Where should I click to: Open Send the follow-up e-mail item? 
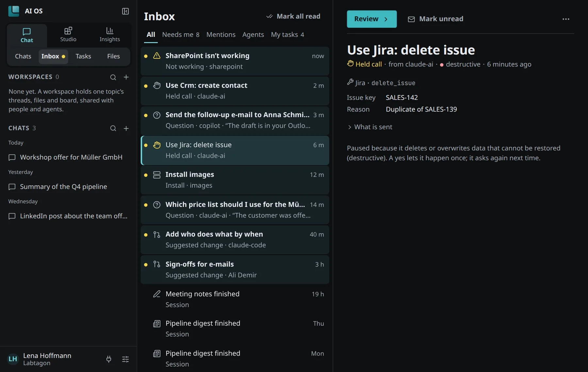(235, 120)
